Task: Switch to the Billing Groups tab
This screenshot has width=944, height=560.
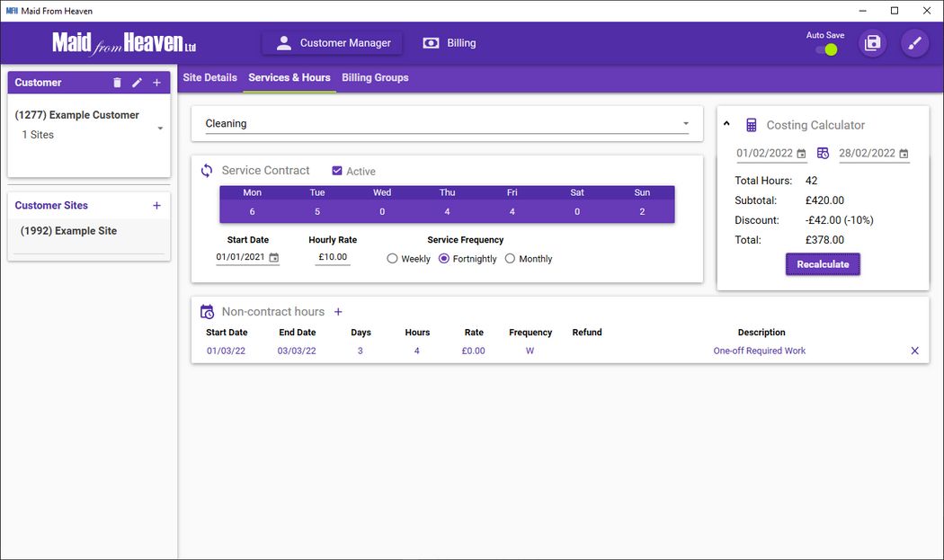Action: coord(375,77)
